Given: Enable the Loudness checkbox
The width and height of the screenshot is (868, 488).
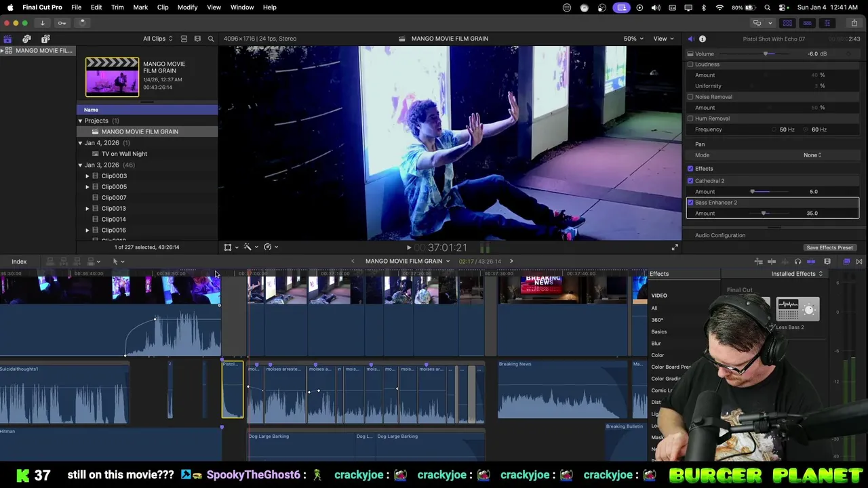Looking at the screenshot, I should point(690,64).
